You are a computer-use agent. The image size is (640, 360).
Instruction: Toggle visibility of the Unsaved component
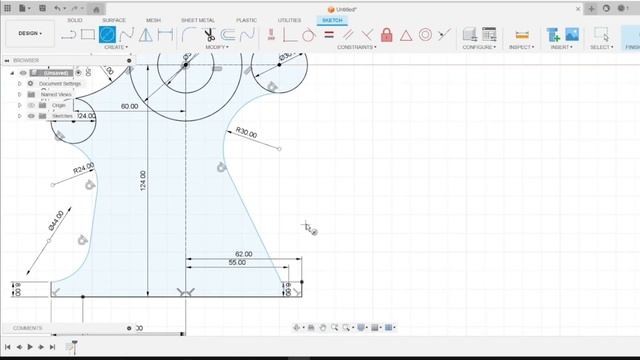(23, 73)
